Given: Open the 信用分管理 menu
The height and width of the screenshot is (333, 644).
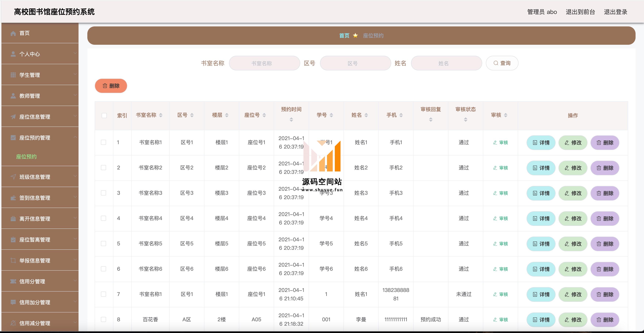Looking at the screenshot, I should [x=40, y=281].
